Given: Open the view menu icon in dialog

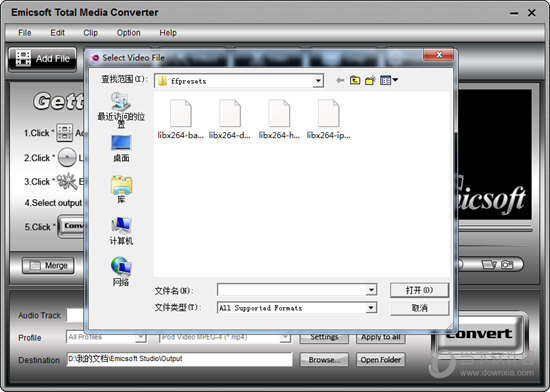Looking at the screenshot, I should (x=389, y=80).
